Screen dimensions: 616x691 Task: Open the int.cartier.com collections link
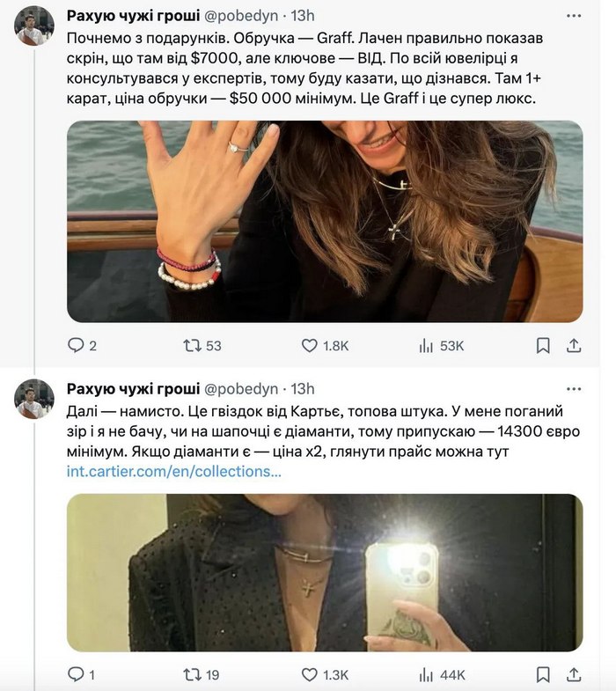pyautogui.click(x=174, y=471)
